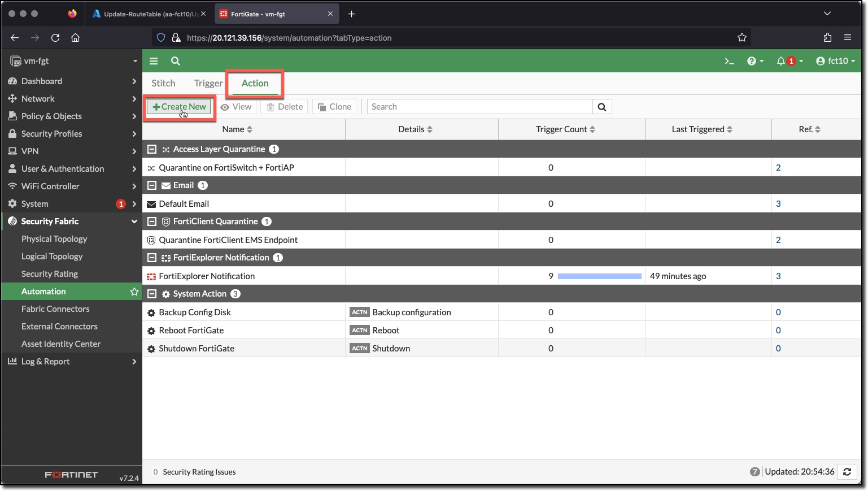This screenshot has width=868, height=491.
Task: Expand Log & Report menu
Action: (72, 362)
